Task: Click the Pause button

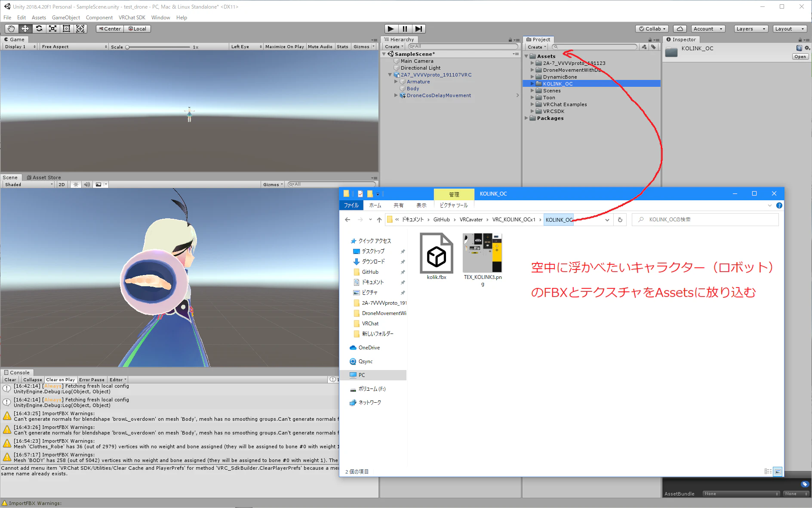Action: coord(405,29)
